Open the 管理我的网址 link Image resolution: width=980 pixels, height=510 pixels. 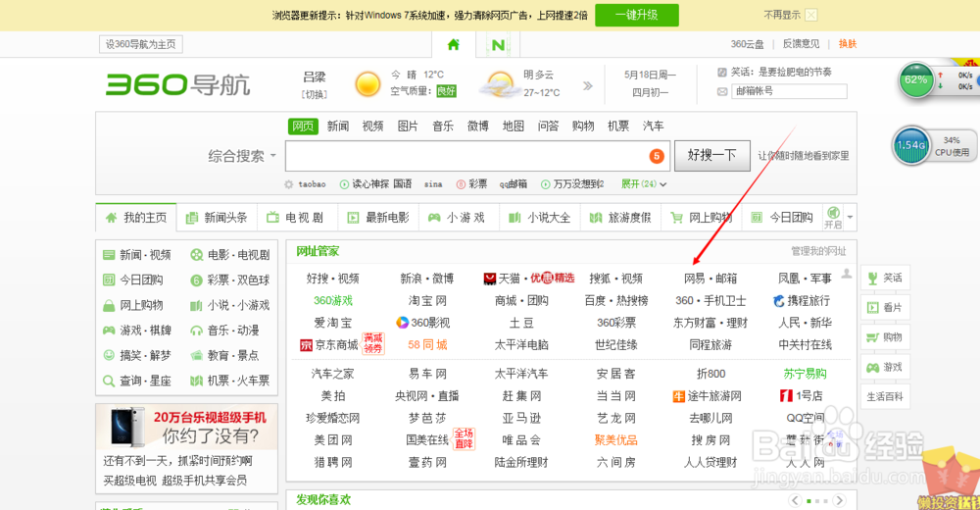point(818,251)
